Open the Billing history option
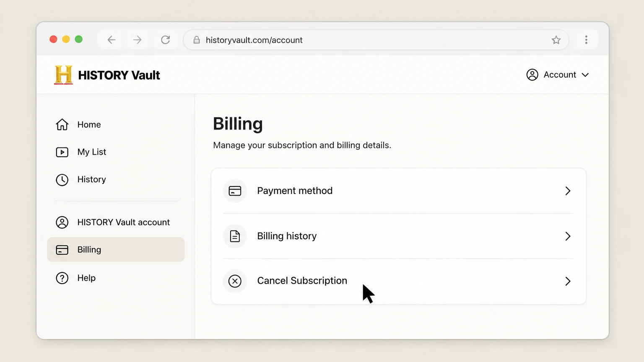Viewport: 644px width, 362px height. click(x=398, y=236)
